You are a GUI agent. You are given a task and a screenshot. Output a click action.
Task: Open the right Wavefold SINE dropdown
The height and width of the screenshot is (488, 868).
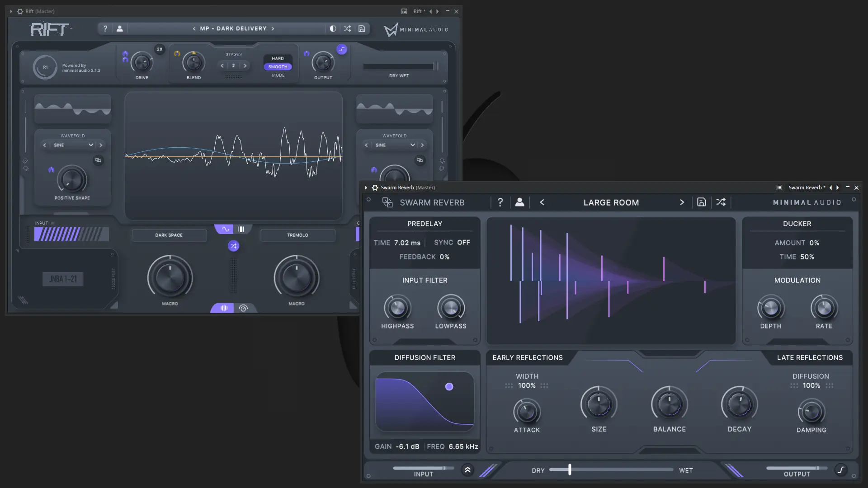(394, 145)
